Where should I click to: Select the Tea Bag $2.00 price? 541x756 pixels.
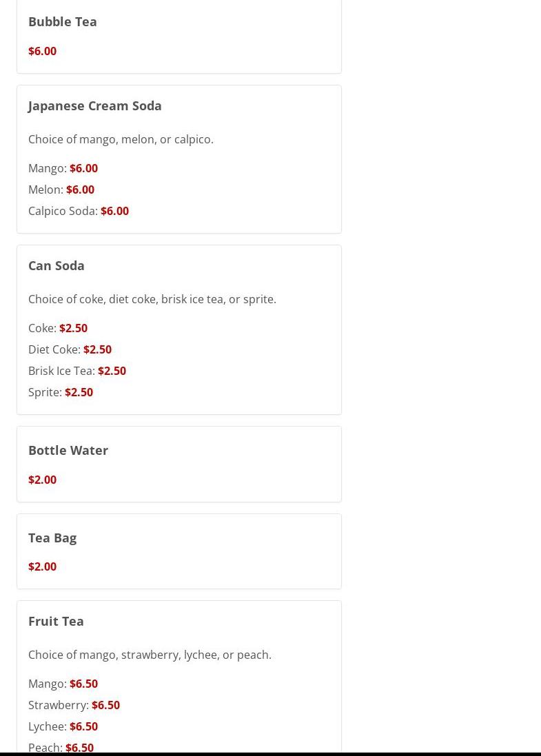point(43,566)
